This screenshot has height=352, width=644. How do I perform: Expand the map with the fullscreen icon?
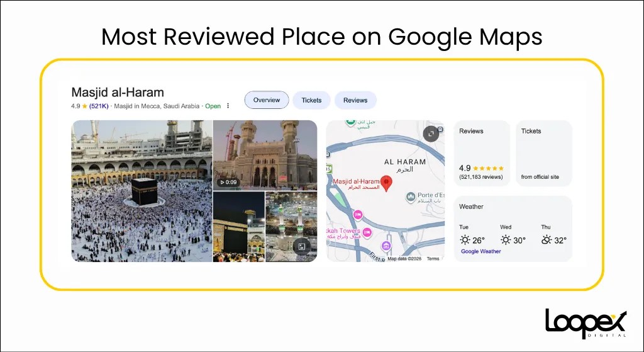click(x=431, y=133)
